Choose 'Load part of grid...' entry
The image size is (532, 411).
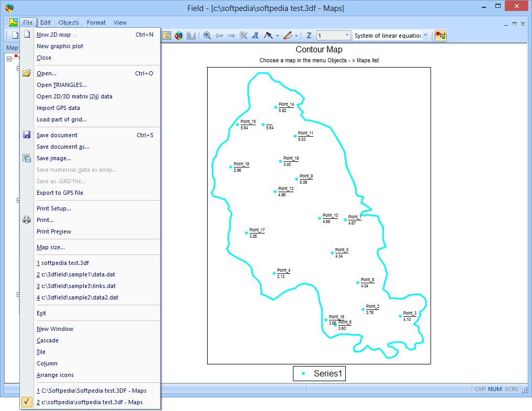coord(89,119)
